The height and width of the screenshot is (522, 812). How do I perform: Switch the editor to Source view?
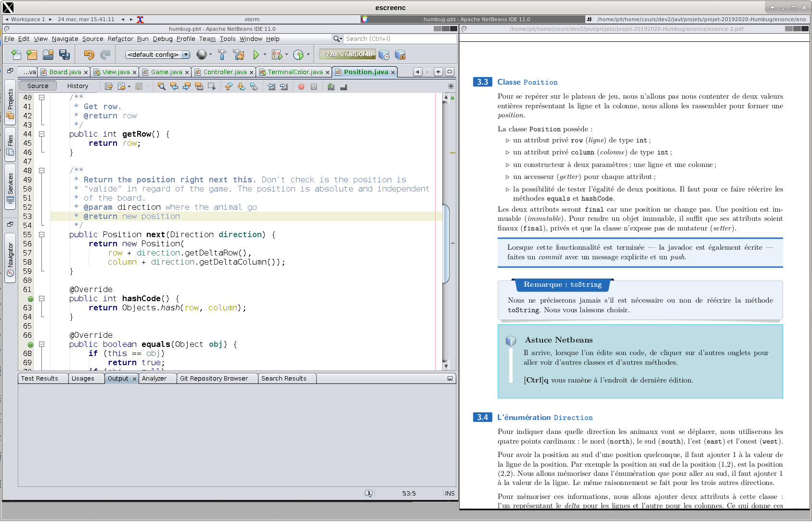click(38, 86)
